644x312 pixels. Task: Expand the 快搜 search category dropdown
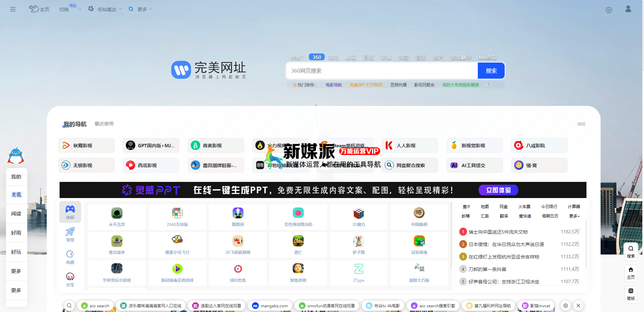point(298,57)
